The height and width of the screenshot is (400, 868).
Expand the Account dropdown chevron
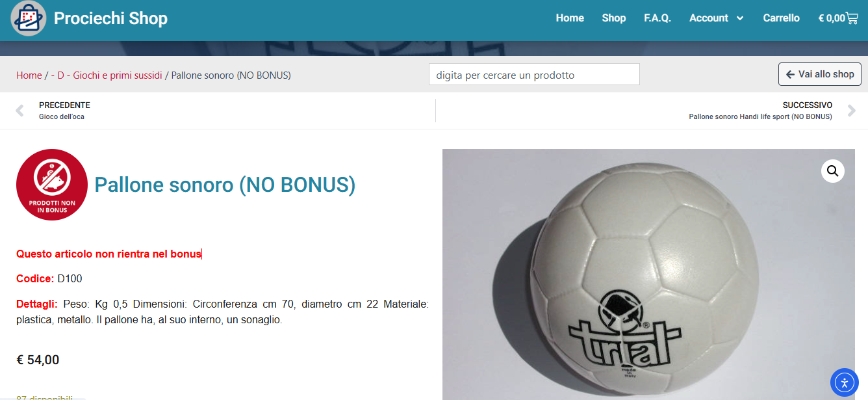pos(739,18)
